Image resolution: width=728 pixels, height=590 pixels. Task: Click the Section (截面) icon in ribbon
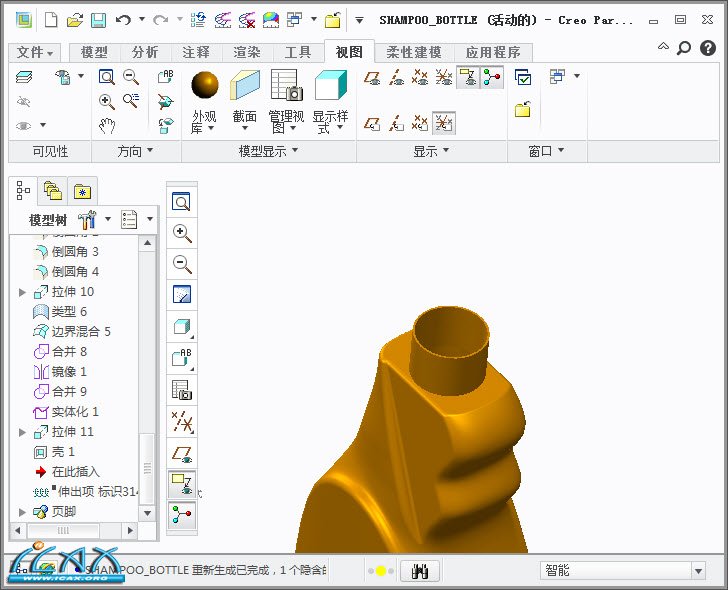pos(245,86)
